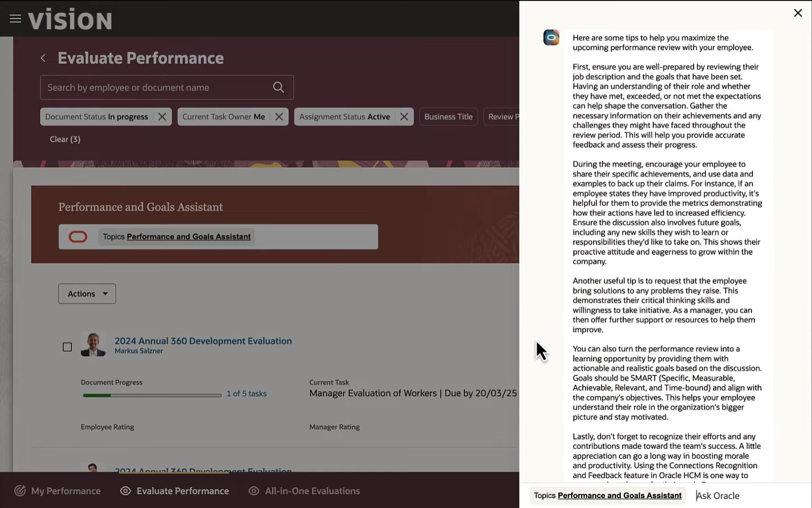812x508 pixels.
Task: Remove the Assignment Status Active filter
Action: (x=404, y=117)
